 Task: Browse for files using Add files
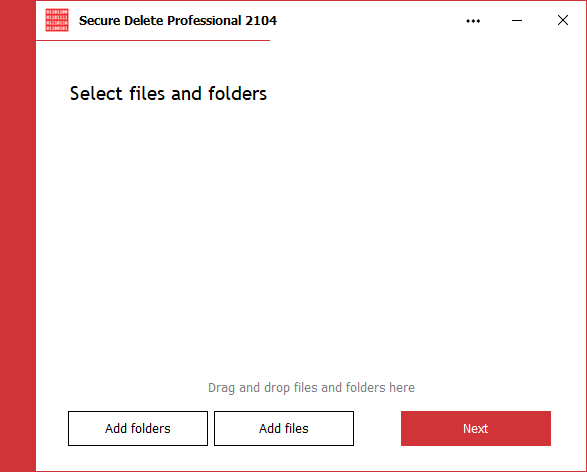click(x=284, y=429)
